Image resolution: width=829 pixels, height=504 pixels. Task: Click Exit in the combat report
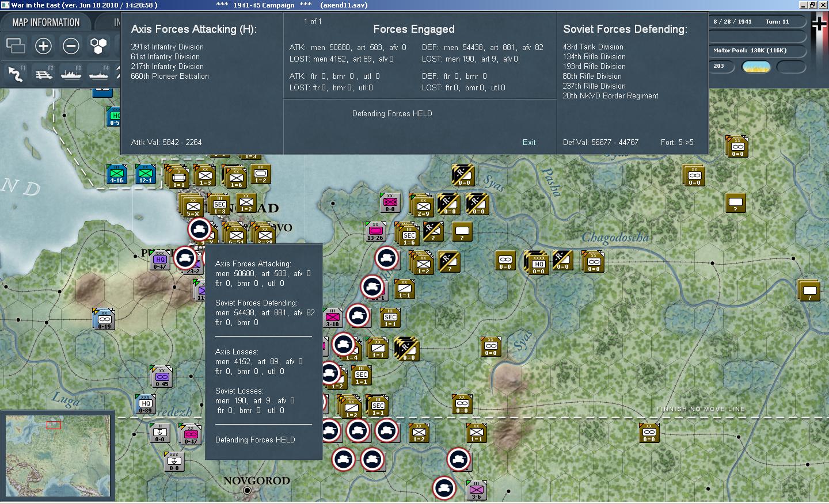[x=529, y=142]
